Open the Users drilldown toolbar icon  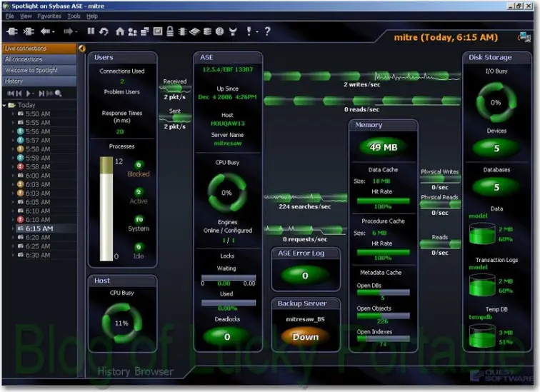coord(132,31)
